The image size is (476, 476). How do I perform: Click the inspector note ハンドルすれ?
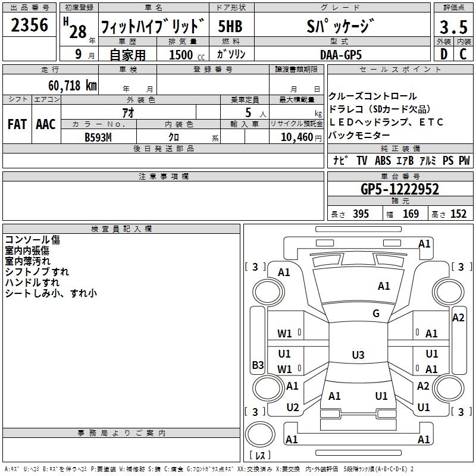[32, 282]
